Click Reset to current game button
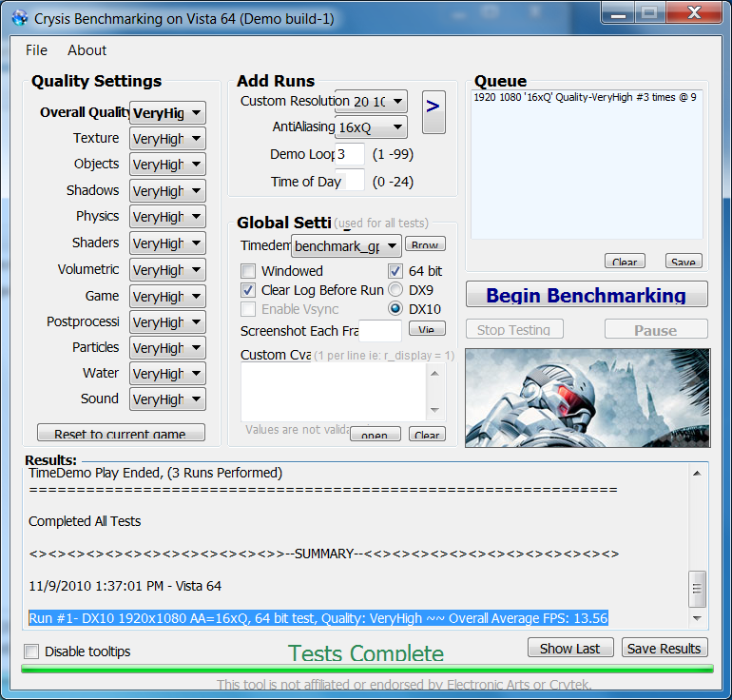732x700 pixels. click(121, 433)
